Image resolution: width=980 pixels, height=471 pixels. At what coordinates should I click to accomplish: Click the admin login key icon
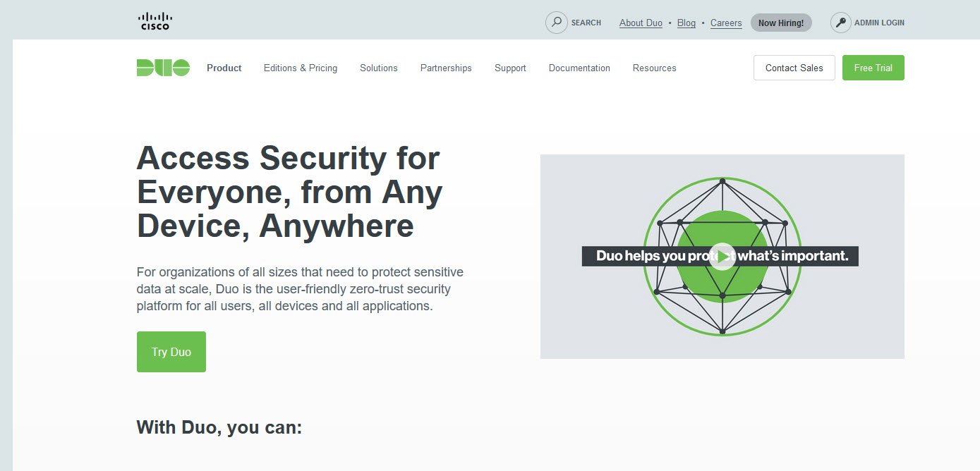click(x=841, y=23)
